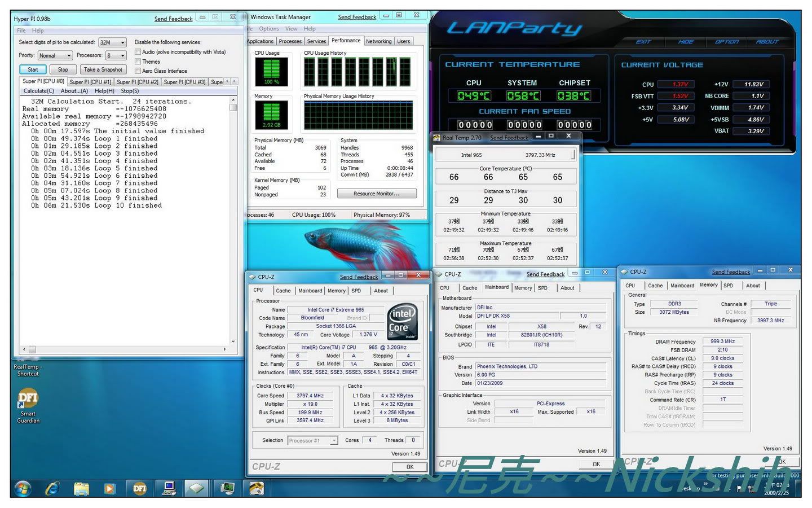
Task: Click the Intel Core i7 logo in CPU-Z
Action: tap(403, 321)
